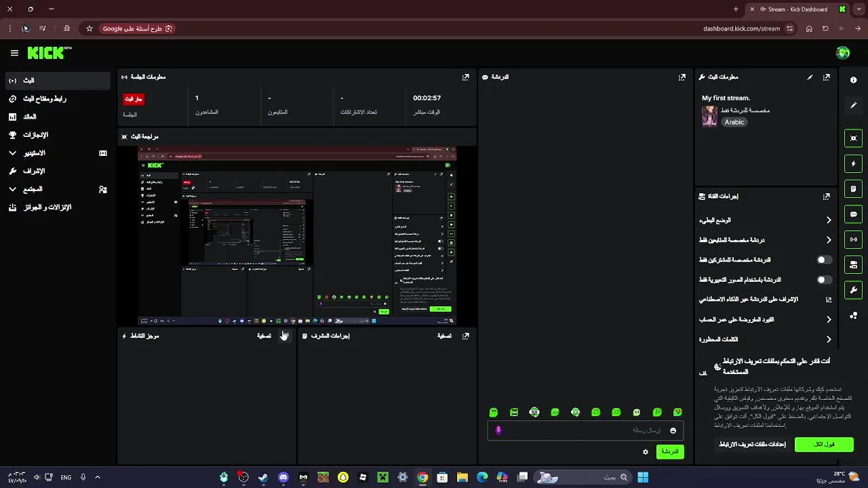The height and width of the screenshot is (488, 868).
Task: Open drops and rewards sidebar item
Action: [57, 207]
